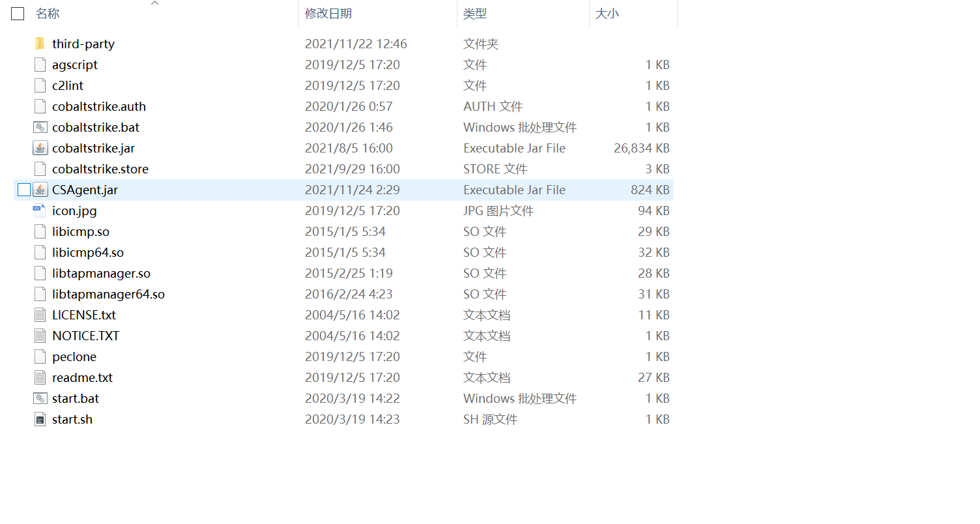The width and height of the screenshot is (980, 524).
Task: Click the third-party folder icon
Action: 40,44
